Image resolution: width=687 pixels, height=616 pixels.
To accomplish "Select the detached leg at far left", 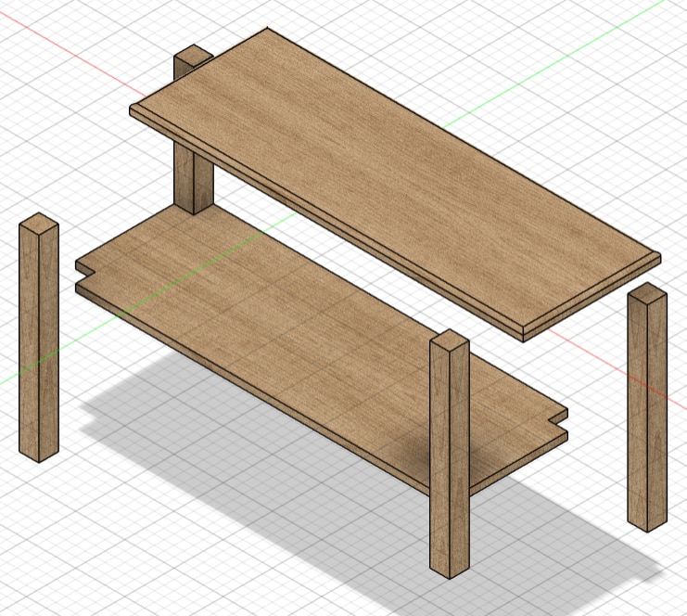I will click(39, 338).
